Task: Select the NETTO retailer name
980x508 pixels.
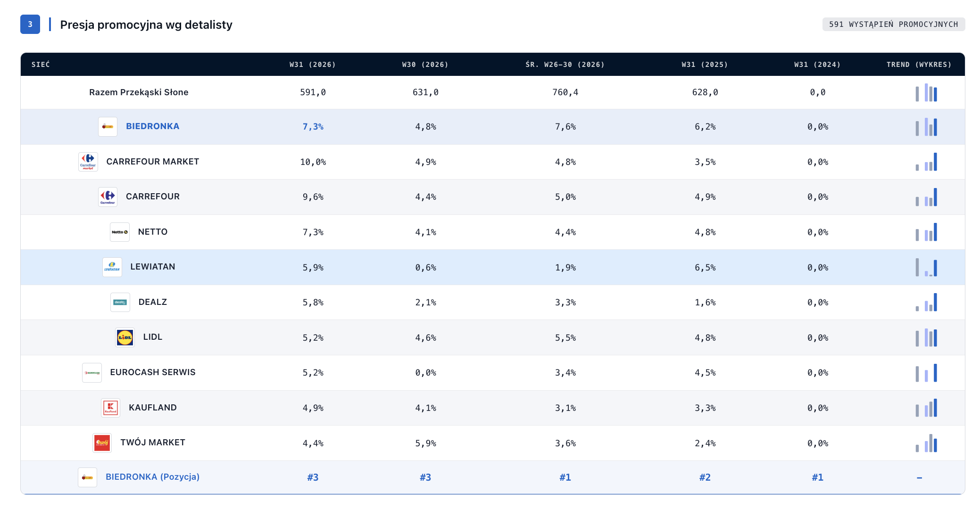Action: (153, 232)
